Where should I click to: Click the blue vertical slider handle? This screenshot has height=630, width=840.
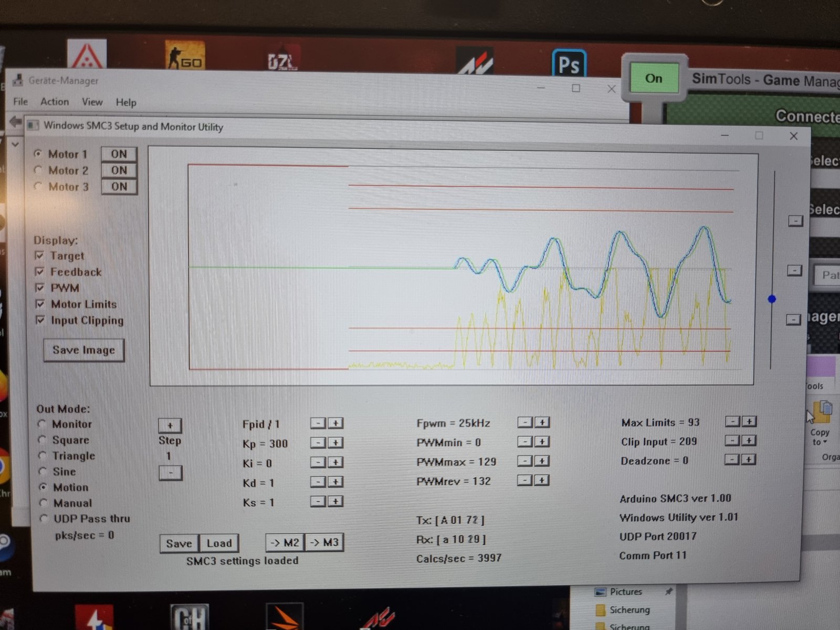[772, 299]
